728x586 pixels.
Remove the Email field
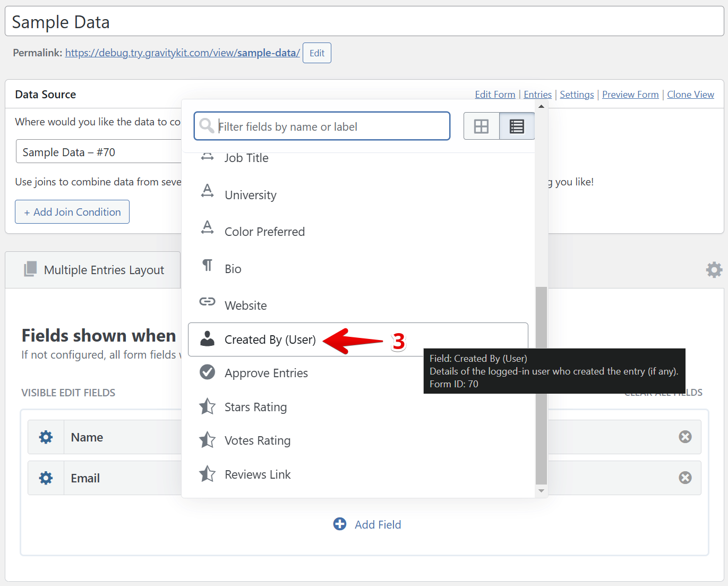(685, 478)
